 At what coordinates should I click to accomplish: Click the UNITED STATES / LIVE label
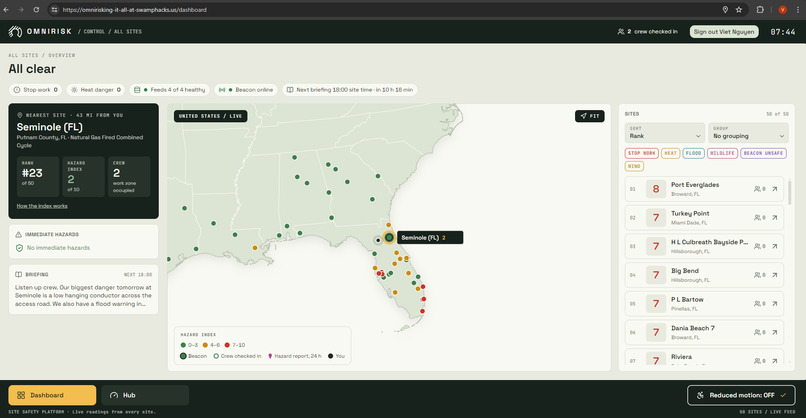tap(210, 116)
